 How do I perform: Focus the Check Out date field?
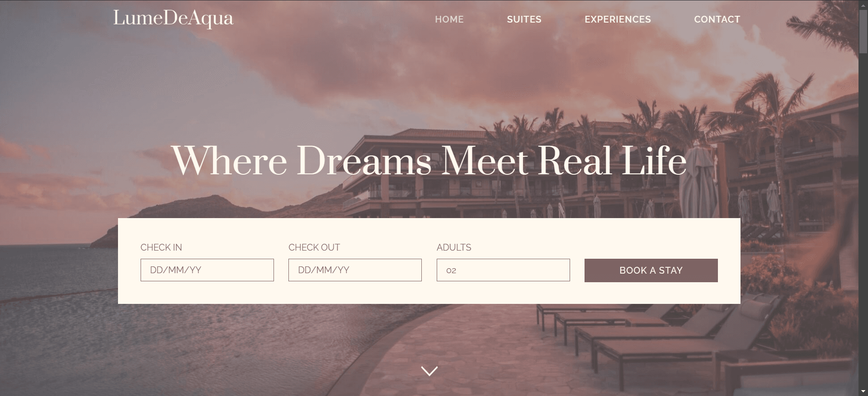[x=355, y=270]
